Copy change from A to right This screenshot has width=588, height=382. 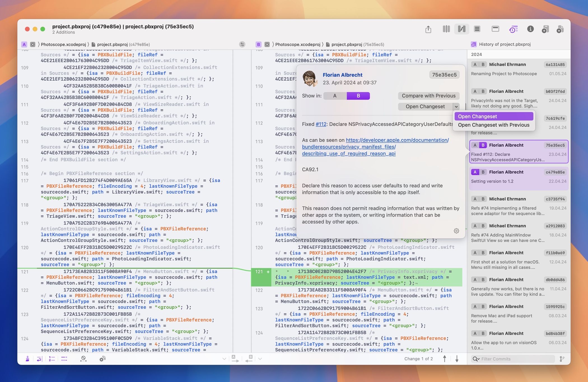pos(235,359)
